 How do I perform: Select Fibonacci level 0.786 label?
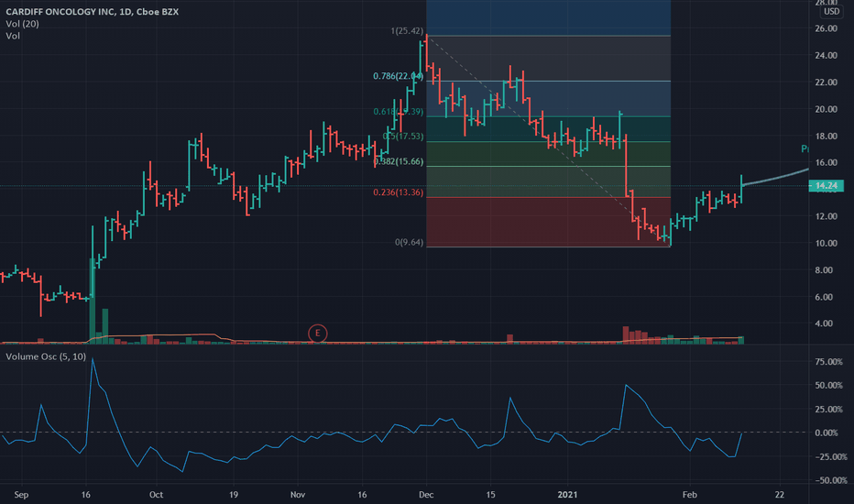tap(398, 76)
